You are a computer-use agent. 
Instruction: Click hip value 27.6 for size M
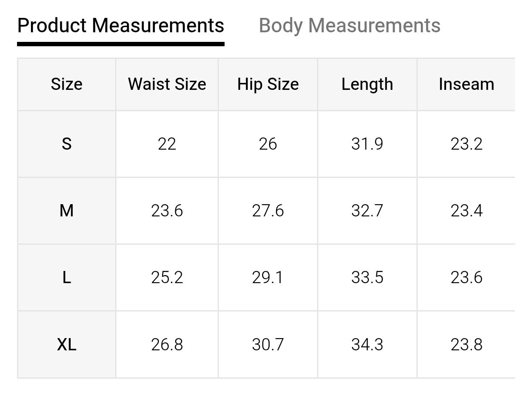268,211
